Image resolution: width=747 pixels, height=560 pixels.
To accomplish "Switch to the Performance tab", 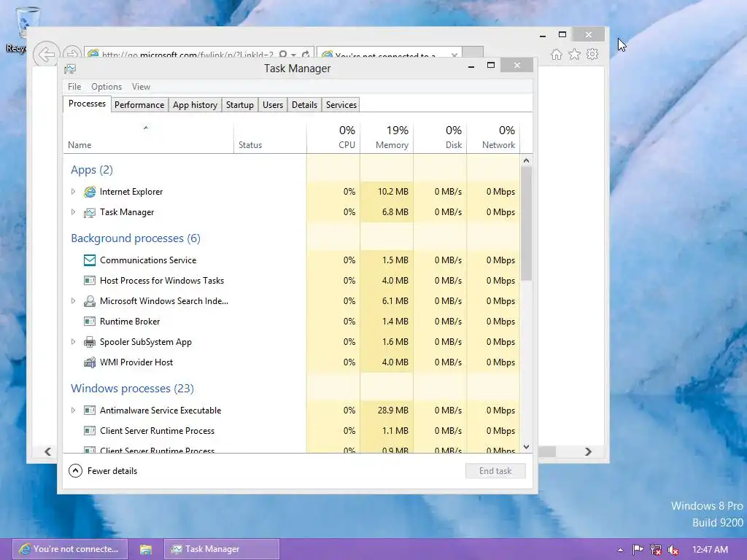I will [x=139, y=105].
